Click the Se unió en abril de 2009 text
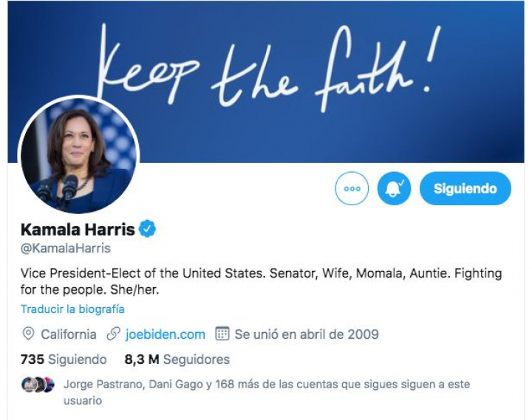The width and height of the screenshot is (532, 420). pyautogui.click(x=307, y=334)
